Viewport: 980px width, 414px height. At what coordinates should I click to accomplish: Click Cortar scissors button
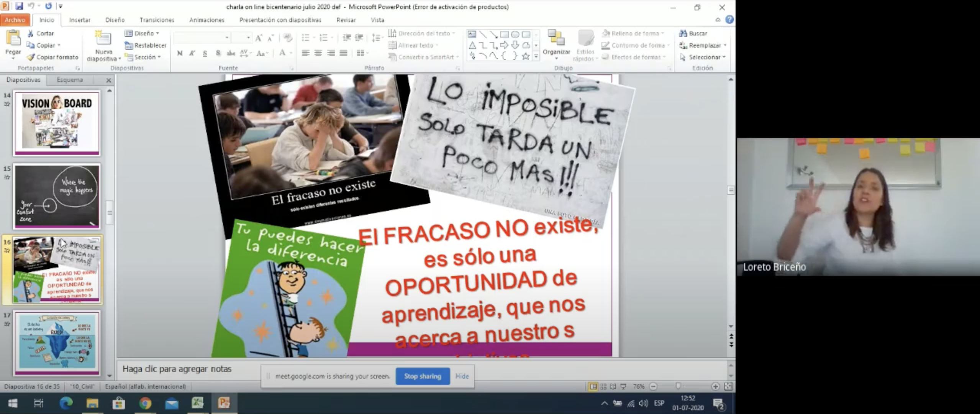pyautogui.click(x=41, y=33)
